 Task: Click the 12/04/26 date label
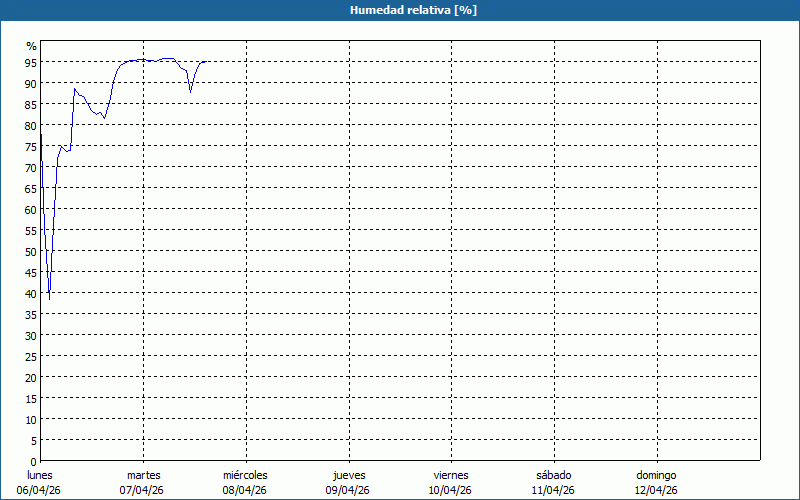tap(657, 490)
